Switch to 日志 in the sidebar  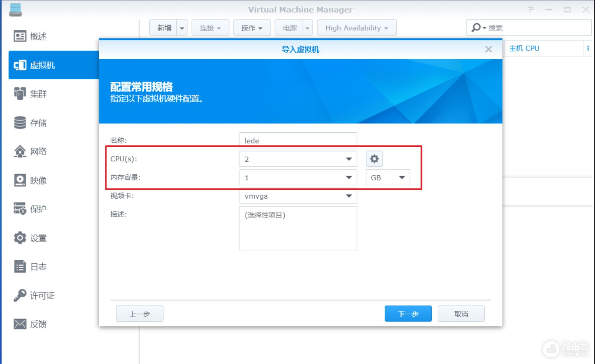pos(38,267)
